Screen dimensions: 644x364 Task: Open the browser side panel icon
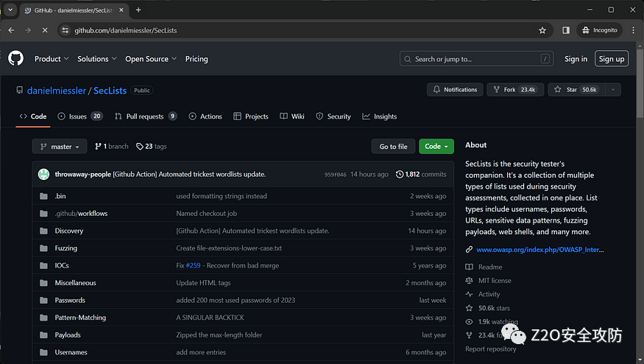click(566, 30)
